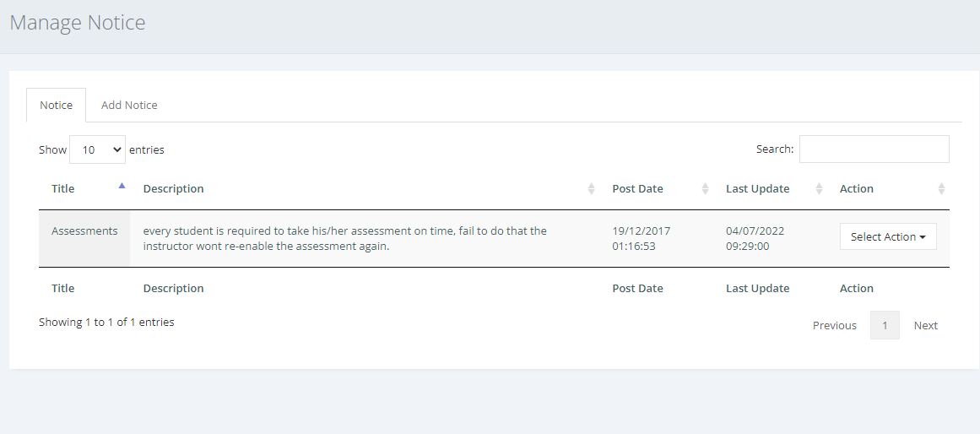Image resolution: width=980 pixels, height=434 pixels.
Task: Click the Description column header text
Action: pyautogui.click(x=173, y=189)
